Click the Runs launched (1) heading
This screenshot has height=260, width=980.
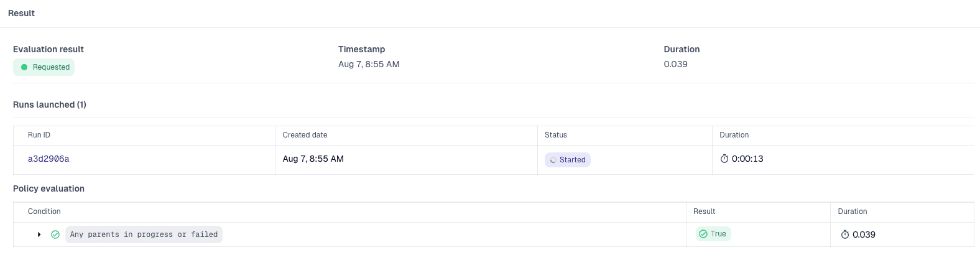(50, 104)
